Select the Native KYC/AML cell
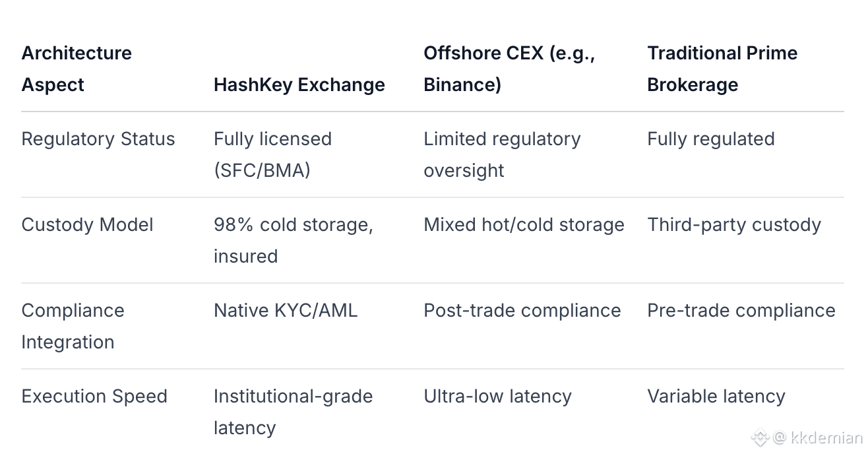The height and width of the screenshot is (454, 868). pyautogui.click(x=286, y=310)
